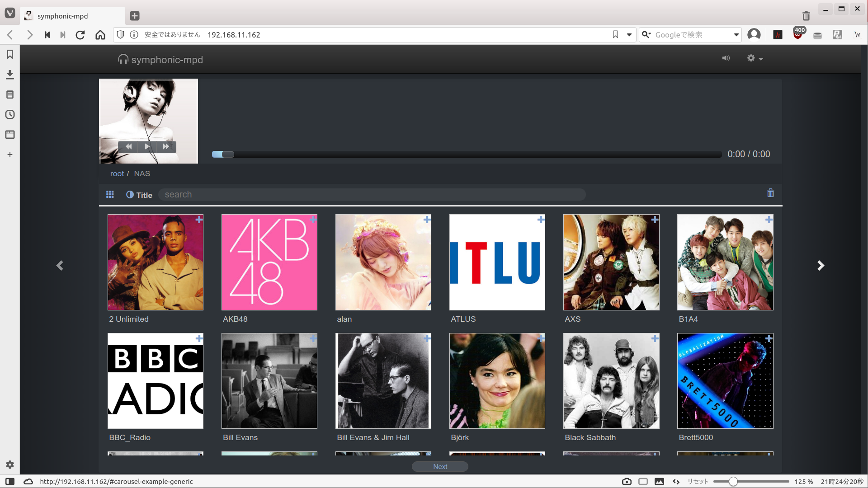Select the symphonic-mpd browser tab
This screenshot has width=868, height=488.
pyautogui.click(x=72, y=16)
